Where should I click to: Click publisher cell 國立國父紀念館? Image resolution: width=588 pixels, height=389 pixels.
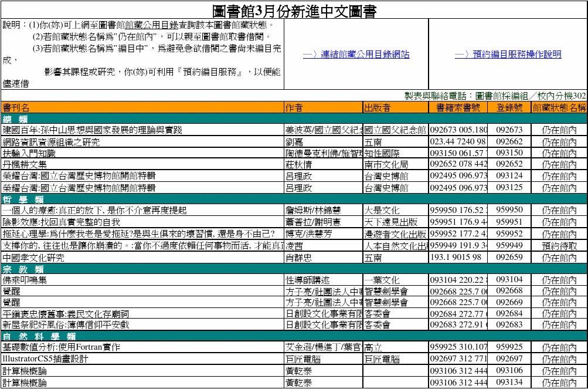(x=395, y=130)
